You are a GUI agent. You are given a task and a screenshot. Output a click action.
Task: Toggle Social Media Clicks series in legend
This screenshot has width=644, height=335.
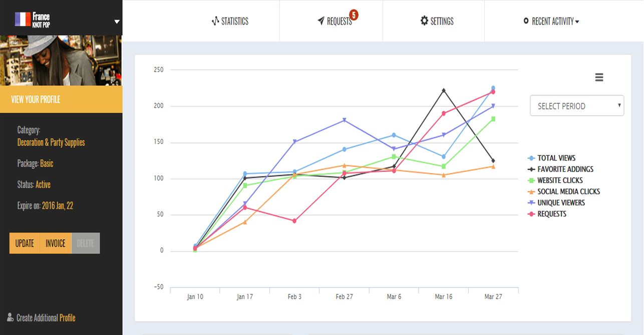click(564, 192)
